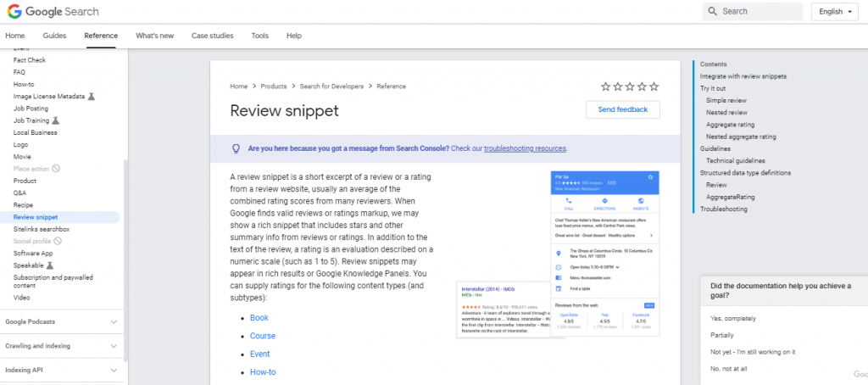868x385 pixels.
Task: Click the Par Se knowledge panel image
Action: coord(605,254)
